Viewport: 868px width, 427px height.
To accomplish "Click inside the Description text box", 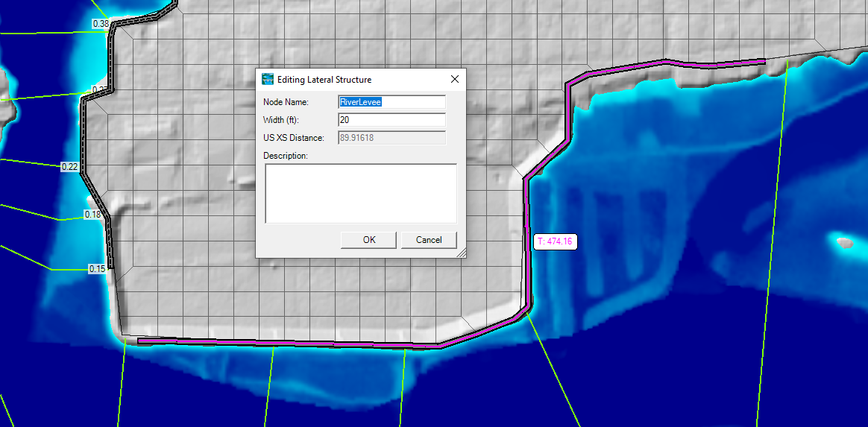I will 361,193.
